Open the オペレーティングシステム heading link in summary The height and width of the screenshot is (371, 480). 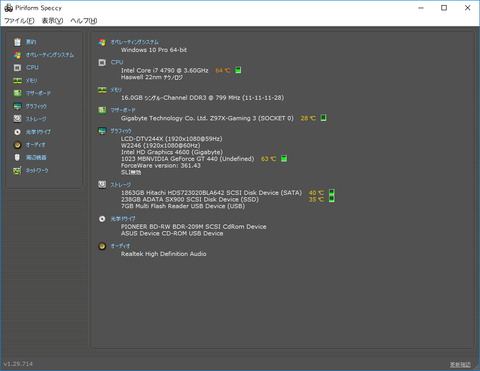click(135, 42)
